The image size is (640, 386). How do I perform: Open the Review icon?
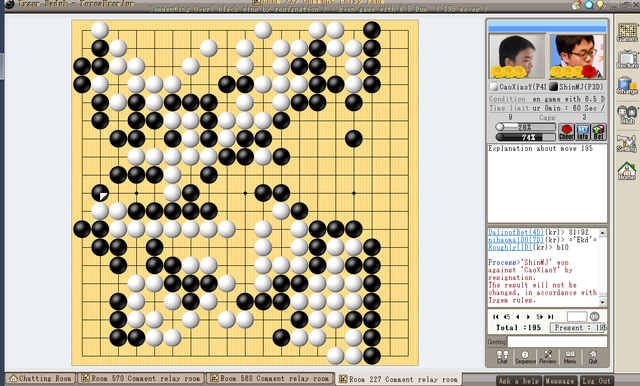click(x=548, y=357)
